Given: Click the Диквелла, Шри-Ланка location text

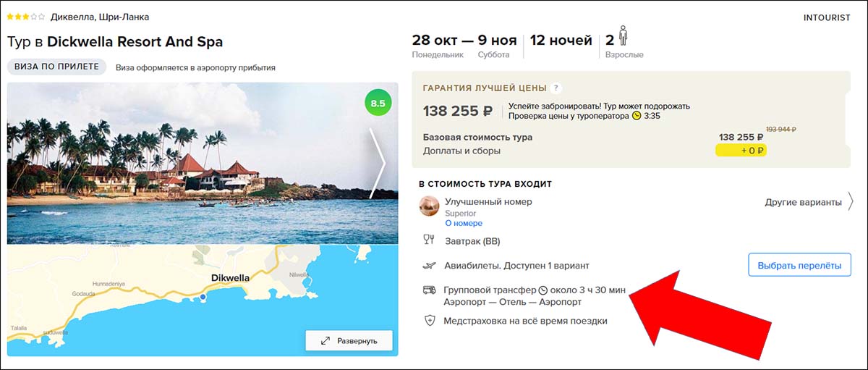Looking at the screenshot, I should [100, 17].
